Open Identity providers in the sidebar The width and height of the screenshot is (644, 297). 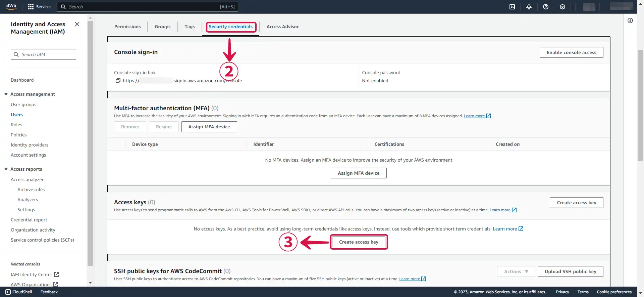point(30,145)
